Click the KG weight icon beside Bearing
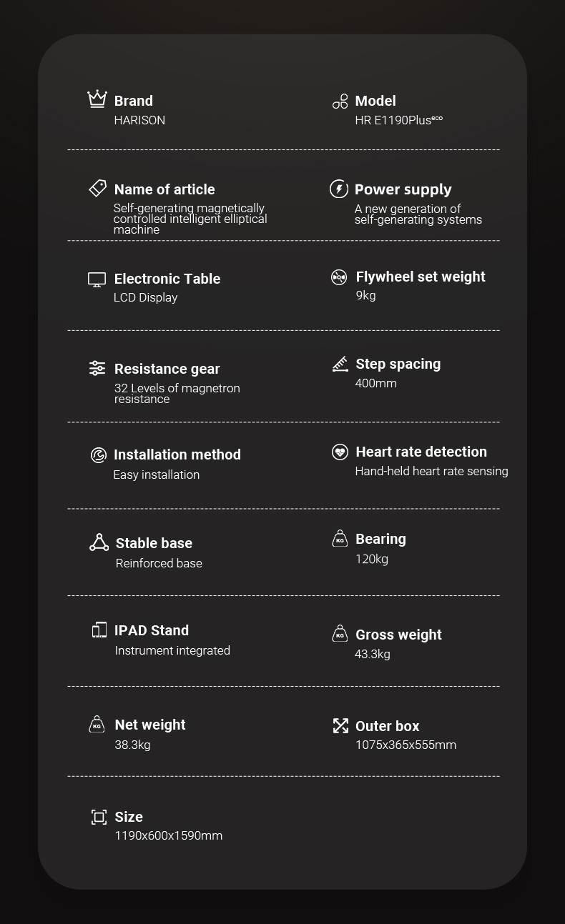The height and width of the screenshot is (924, 565). tap(340, 539)
